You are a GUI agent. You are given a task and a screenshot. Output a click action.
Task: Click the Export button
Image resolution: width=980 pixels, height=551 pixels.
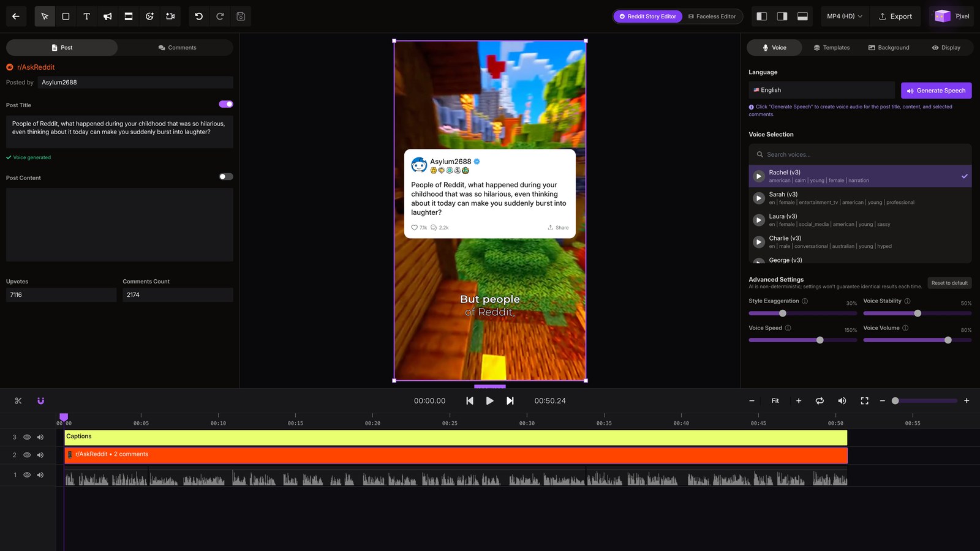pyautogui.click(x=895, y=17)
